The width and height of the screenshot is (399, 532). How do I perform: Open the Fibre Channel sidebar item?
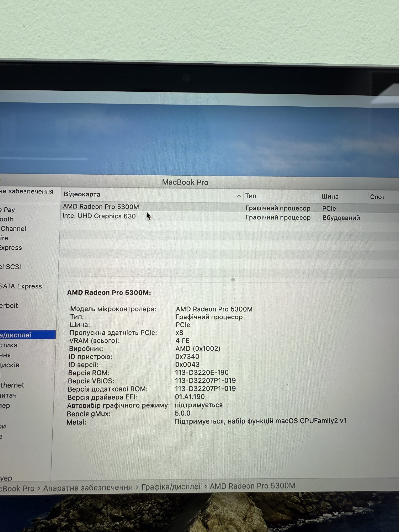click(x=13, y=229)
